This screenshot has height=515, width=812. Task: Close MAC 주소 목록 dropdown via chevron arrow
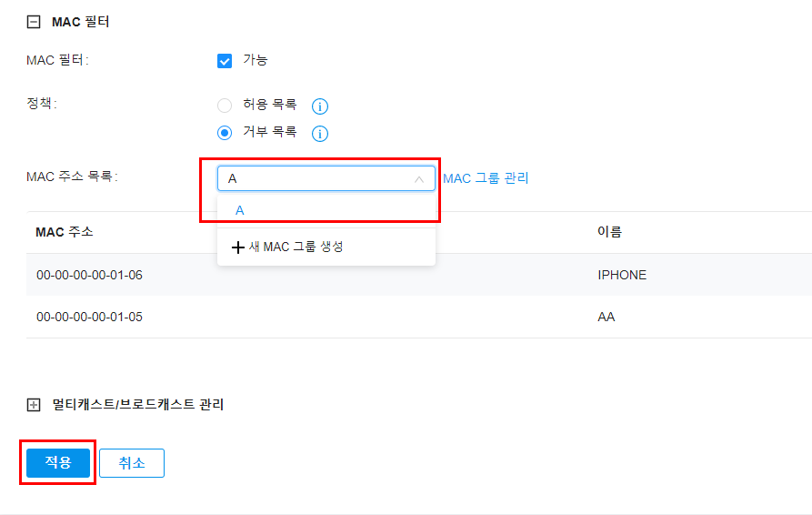coord(419,179)
